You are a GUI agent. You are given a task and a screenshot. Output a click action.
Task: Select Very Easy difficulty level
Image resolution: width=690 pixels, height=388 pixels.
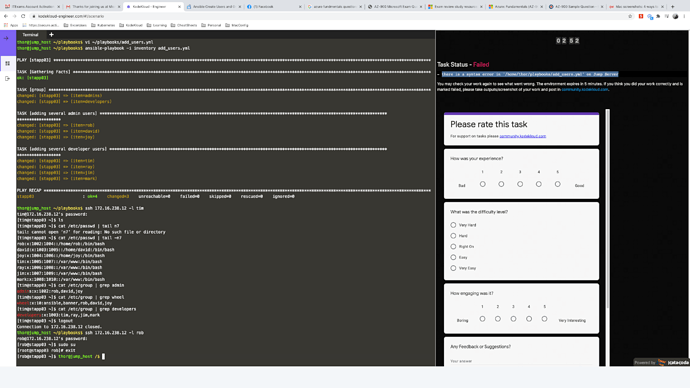453,268
